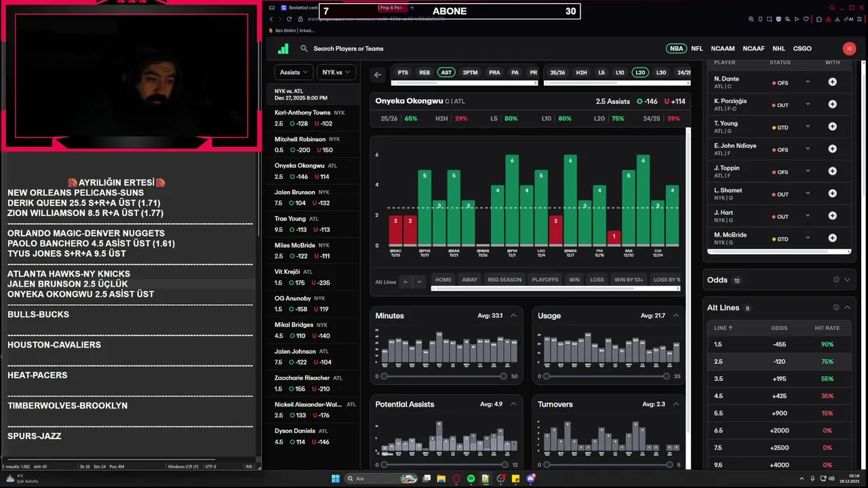Image resolution: width=868 pixels, height=488 pixels.
Task: Toggle the LOSS filter chip
Action: 597,280
